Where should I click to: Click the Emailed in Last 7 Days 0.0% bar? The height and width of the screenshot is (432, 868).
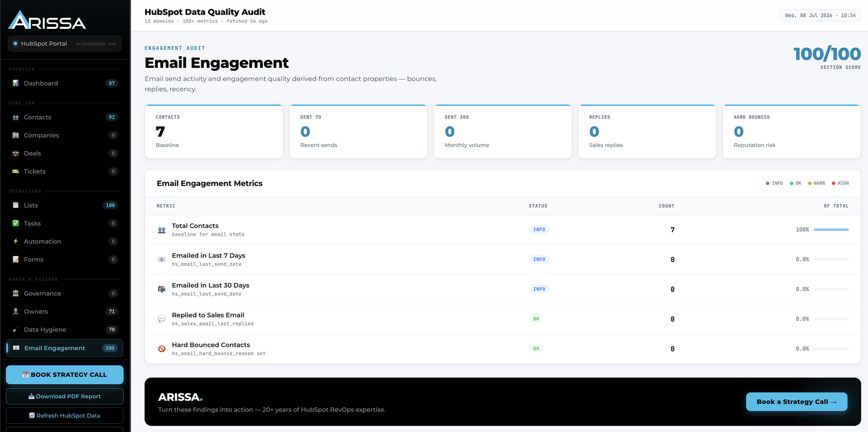tap(831, 260)
